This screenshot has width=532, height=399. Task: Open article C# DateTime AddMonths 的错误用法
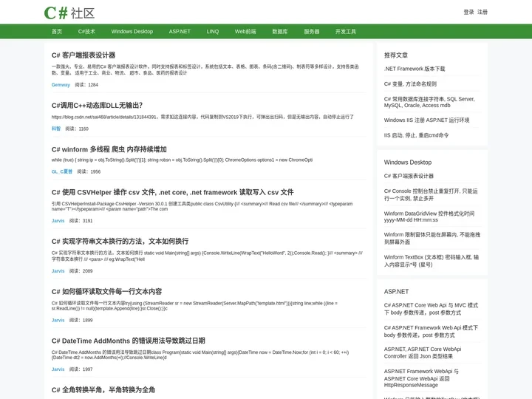(129, 341)
